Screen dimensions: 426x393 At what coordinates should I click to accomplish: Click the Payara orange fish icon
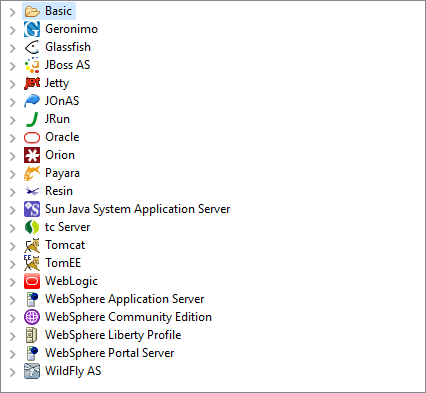[x=32, y=173]
